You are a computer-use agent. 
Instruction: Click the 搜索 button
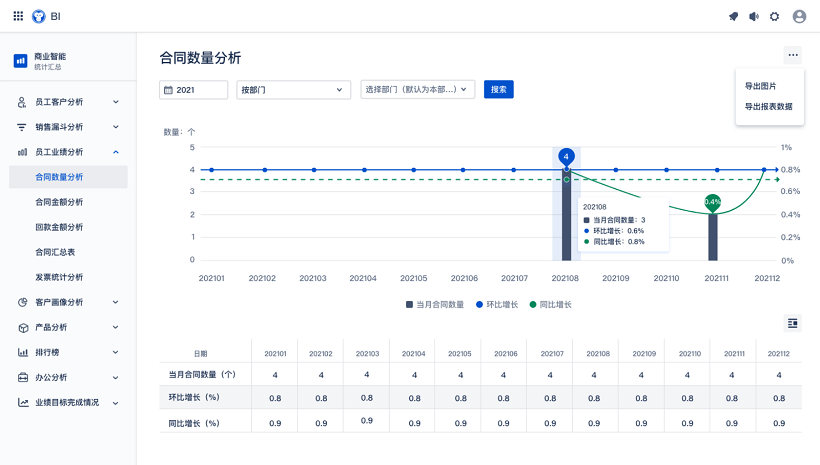coord(498,90)
